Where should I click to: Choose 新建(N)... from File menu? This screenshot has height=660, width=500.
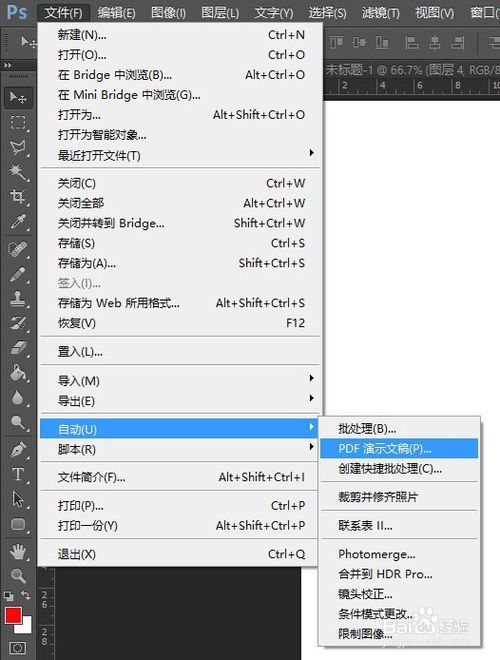(x=179, y=35)
